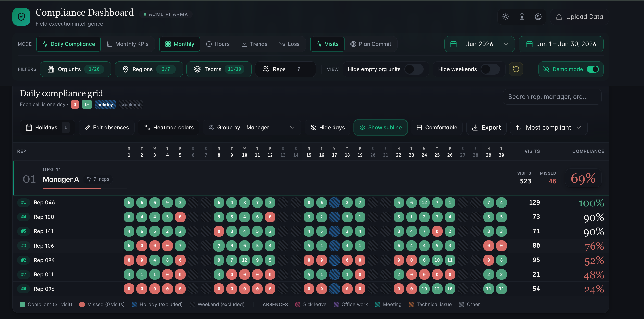This screenshot has width=644, height=319.
Task: Click Rep 046 day 24 cell showing 12
Action: 424,203
